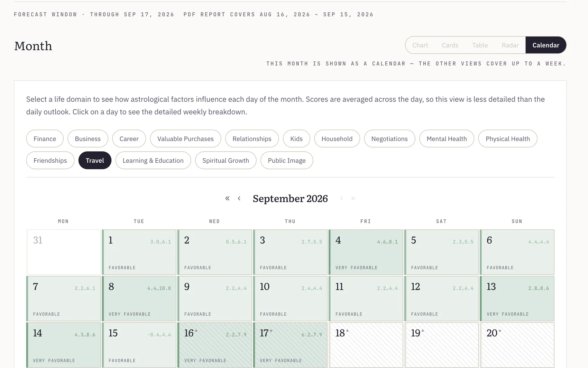
Task: Open September 8 calendar cell
Action: [x=139, y=298]
